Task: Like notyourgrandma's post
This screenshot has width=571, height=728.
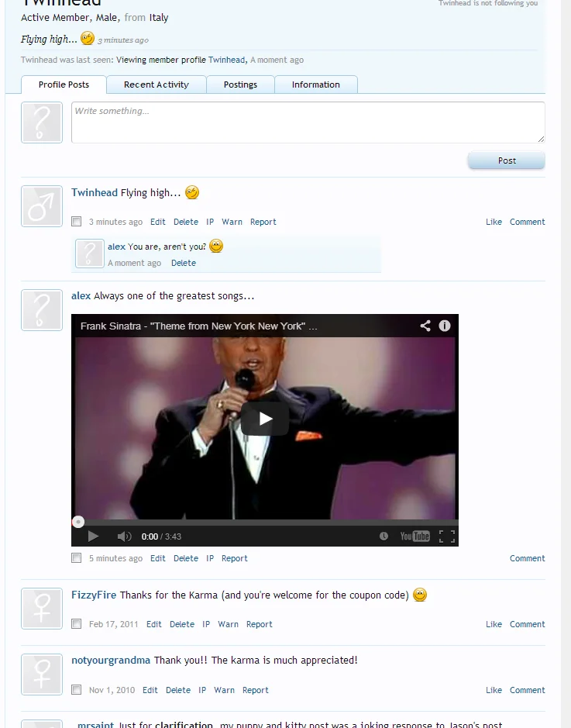Action: [494, 690]
